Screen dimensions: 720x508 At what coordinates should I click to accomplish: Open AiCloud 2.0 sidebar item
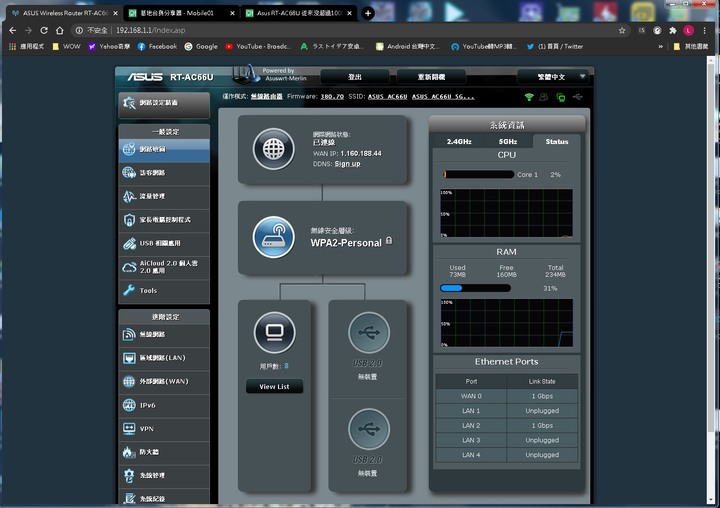pyautogui.click(x=164, y=267)
